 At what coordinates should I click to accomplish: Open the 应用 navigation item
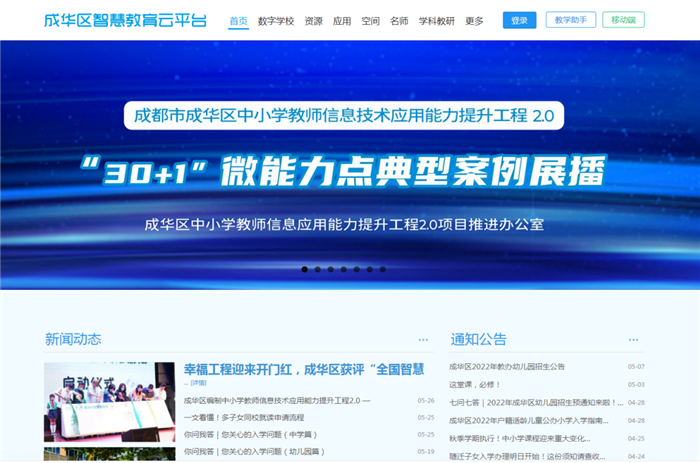[342, 21]
